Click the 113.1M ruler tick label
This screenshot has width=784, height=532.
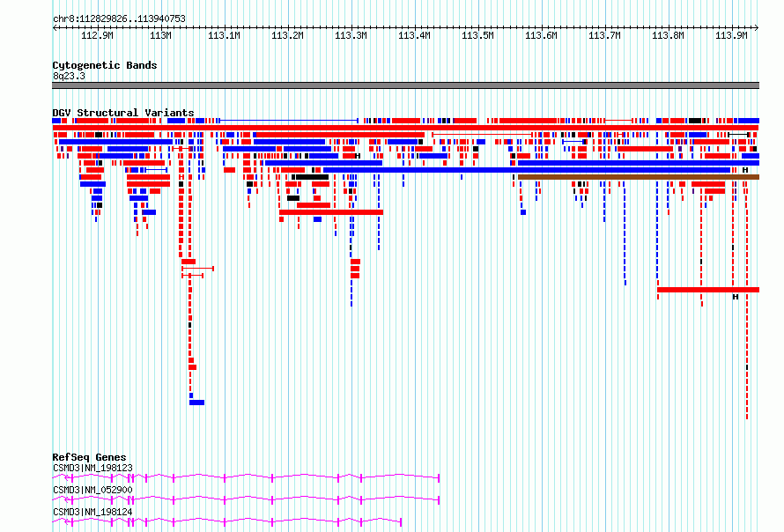(224, 35)
